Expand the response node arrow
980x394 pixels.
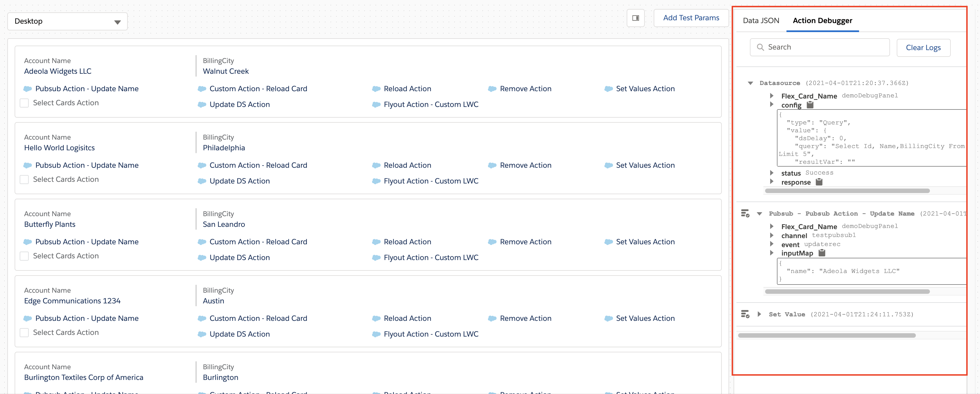click(x=772, y=182)
